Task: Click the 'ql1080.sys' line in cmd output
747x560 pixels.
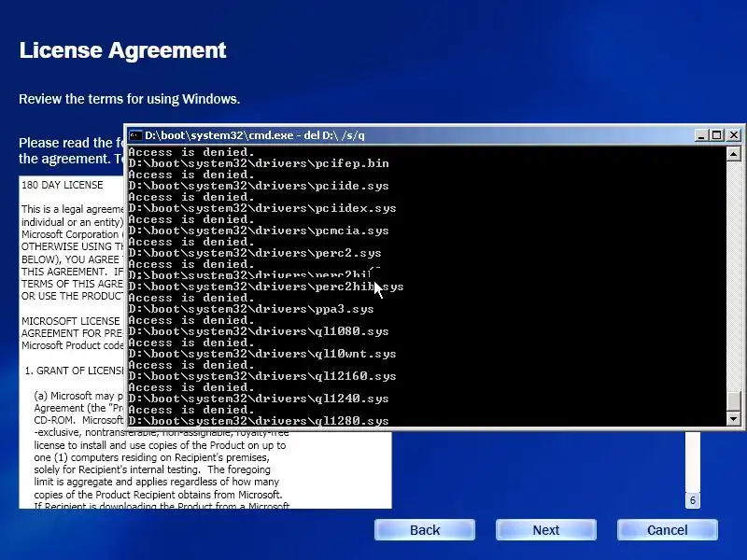Action: (x=259, y=331)
